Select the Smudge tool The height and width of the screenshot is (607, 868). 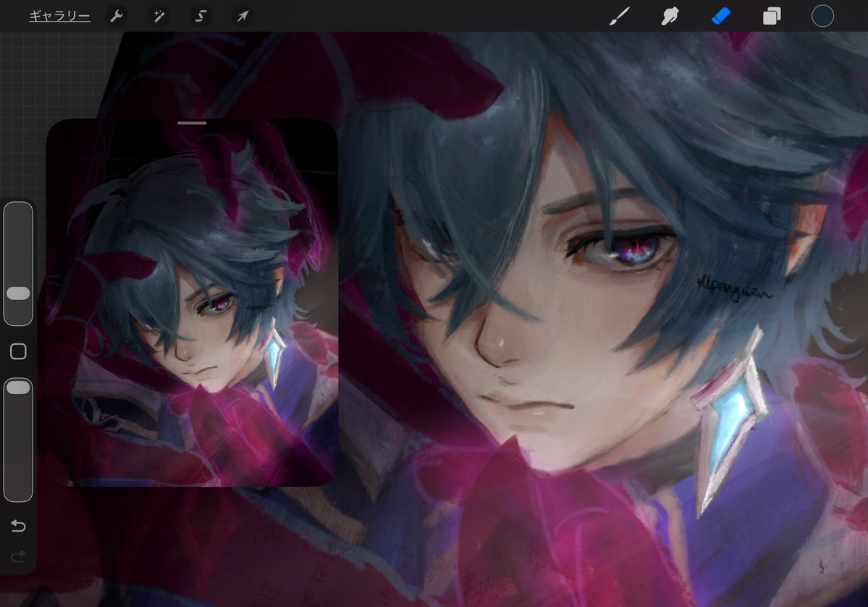click(x=670, y=16)
